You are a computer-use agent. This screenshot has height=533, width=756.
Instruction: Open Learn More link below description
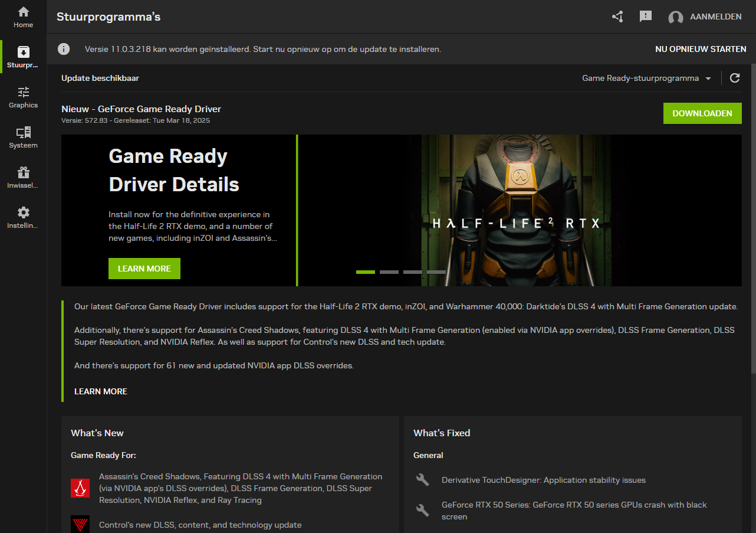101,391
